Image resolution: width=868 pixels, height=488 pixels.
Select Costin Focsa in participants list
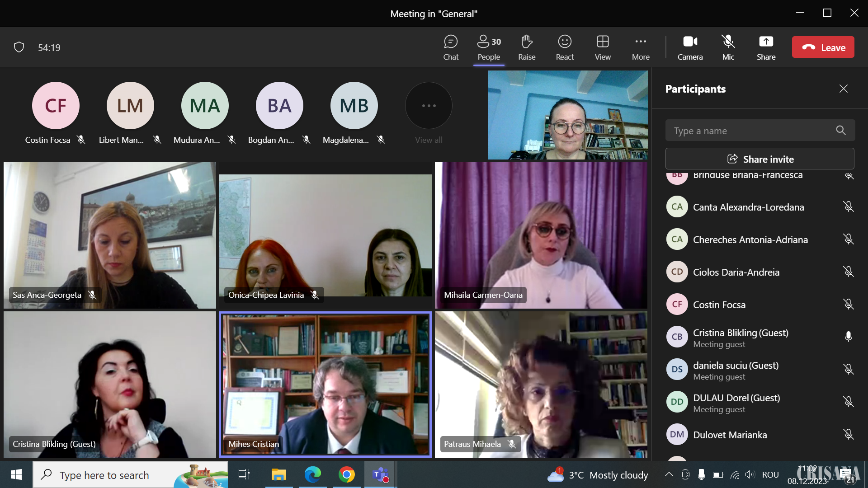719,305
